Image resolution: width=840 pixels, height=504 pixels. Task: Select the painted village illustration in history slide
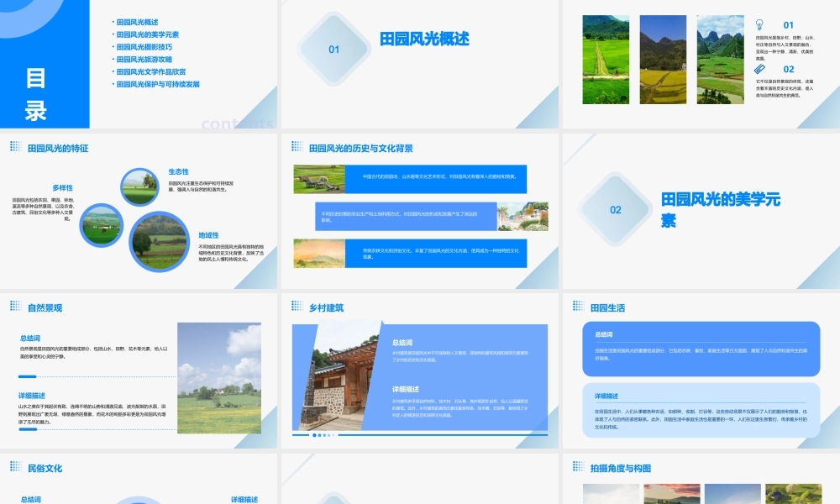[522, 217]
